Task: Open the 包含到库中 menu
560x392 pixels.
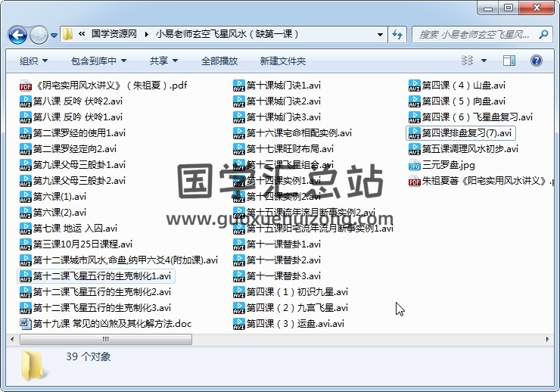Action: click(x=98, y=61)
